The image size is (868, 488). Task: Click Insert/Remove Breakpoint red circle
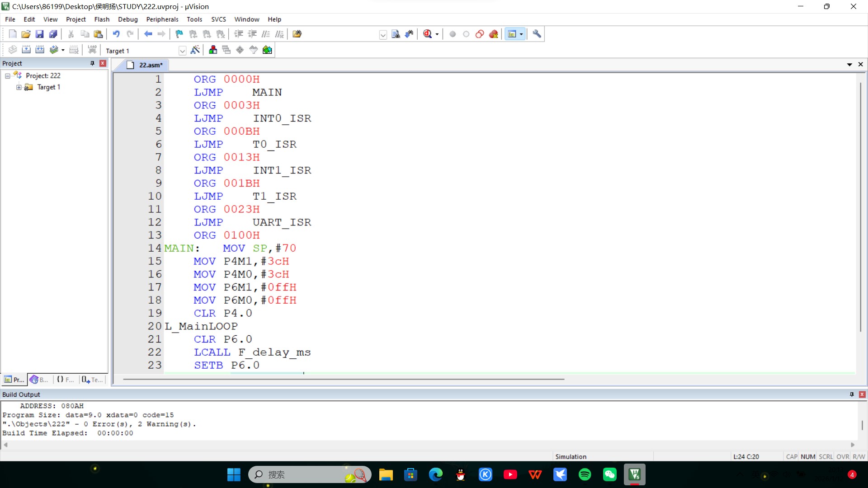click(x=453, y=34)
